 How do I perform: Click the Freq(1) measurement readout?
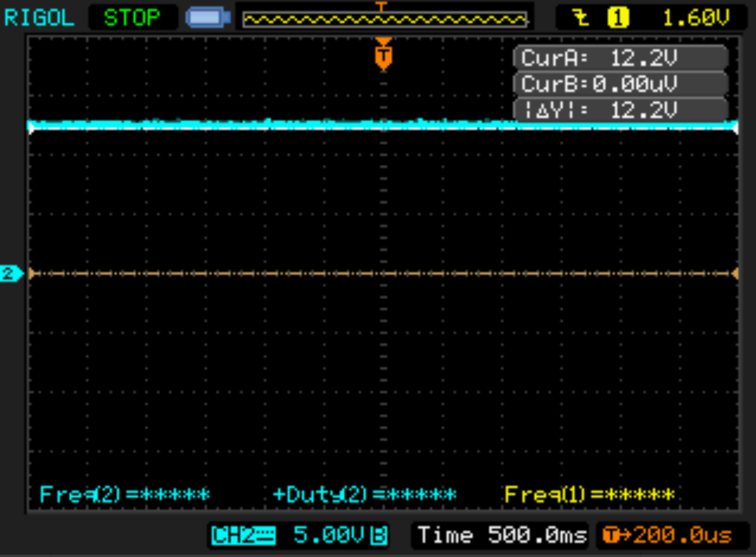tap(589, 494)
